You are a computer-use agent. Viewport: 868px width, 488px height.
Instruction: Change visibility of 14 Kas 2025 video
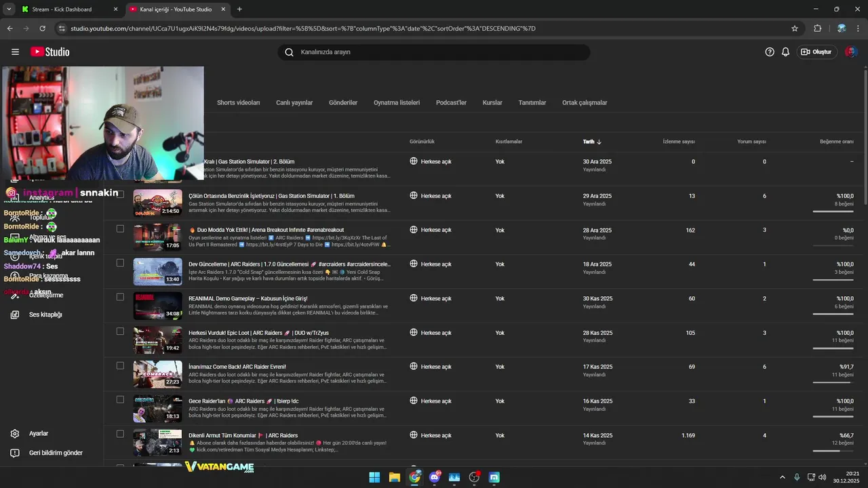[x=431, y=435]
